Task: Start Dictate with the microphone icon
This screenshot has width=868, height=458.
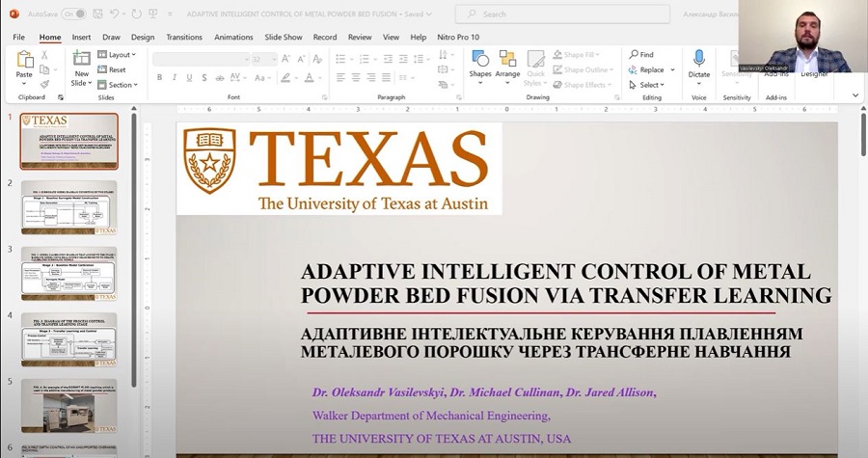Action: point(698,58)
